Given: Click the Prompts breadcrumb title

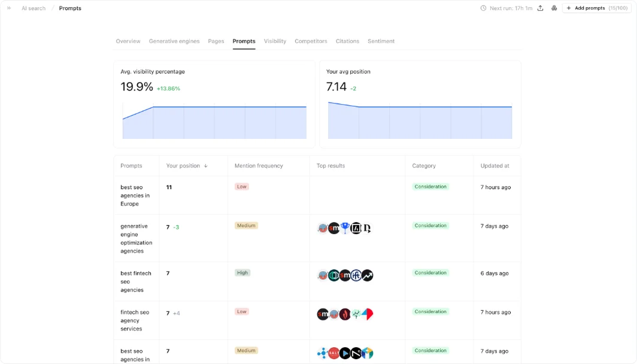Looking at the screenshot, I should click(70, 8).
